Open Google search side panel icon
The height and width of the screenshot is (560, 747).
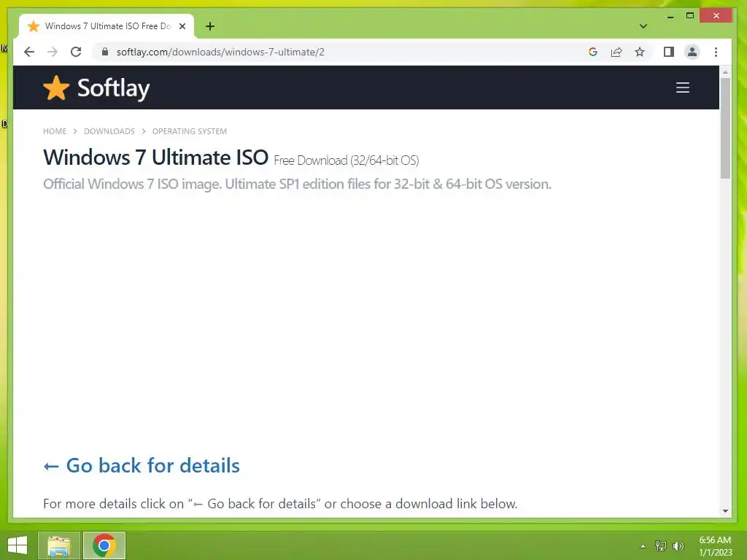coord(592,52)
